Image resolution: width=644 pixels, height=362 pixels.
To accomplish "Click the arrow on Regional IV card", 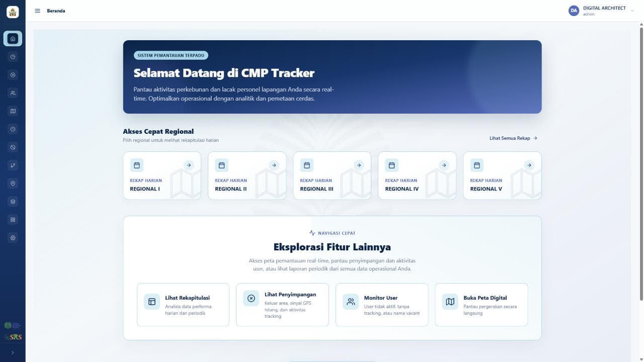I will click(x=444, y=165).
